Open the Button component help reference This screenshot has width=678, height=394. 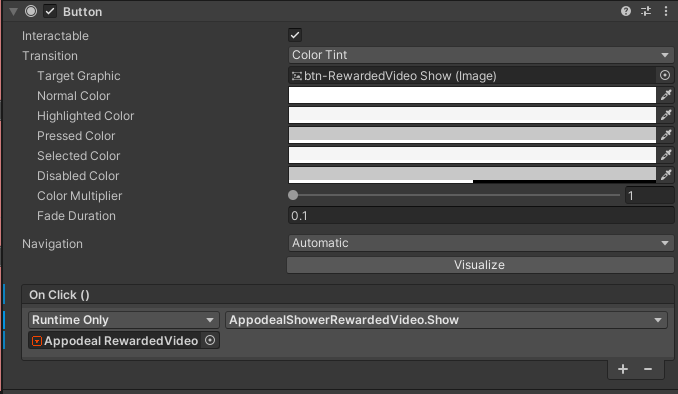626,11
